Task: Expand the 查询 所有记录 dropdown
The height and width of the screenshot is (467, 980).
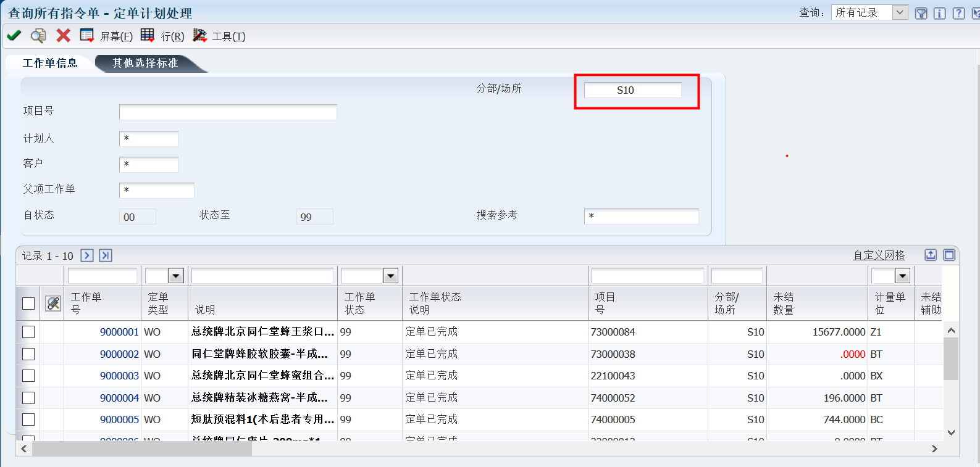Action: pyautogui.click(x=900, y=12)
